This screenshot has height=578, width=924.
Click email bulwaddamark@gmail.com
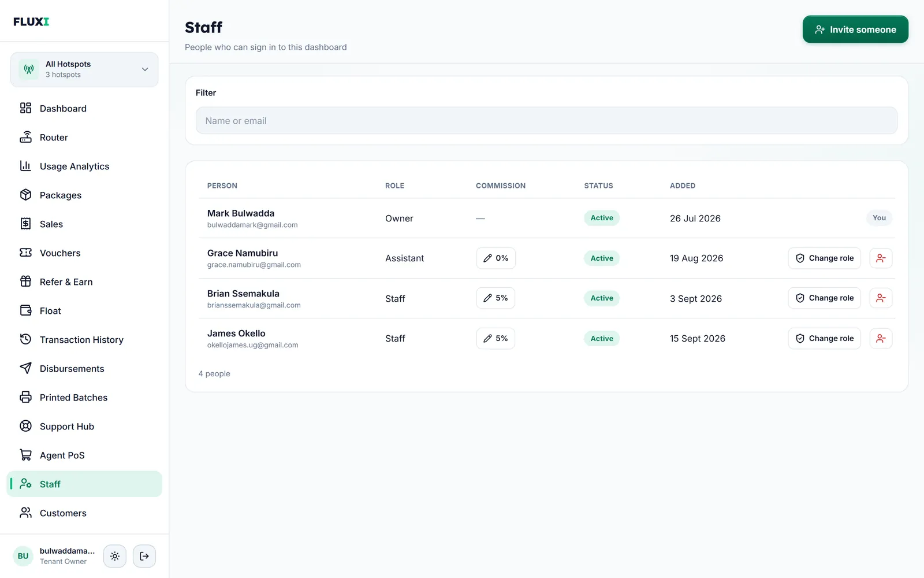click(252, 225)
